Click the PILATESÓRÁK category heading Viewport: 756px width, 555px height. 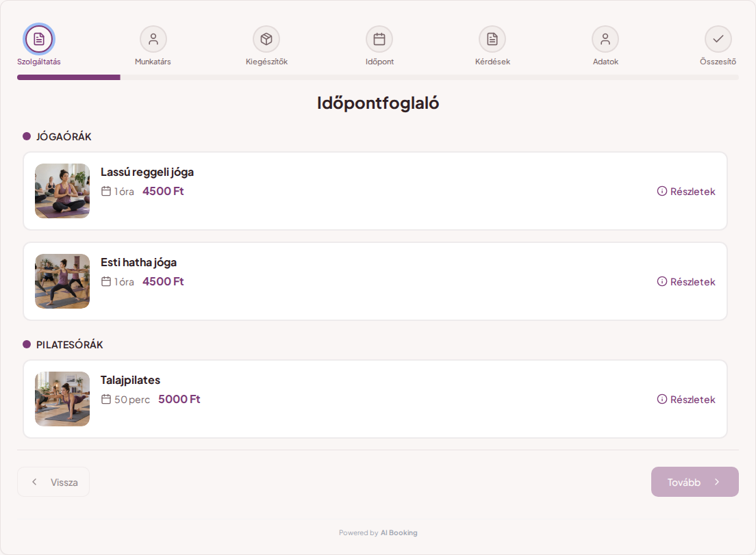click(x=69, y=345)
